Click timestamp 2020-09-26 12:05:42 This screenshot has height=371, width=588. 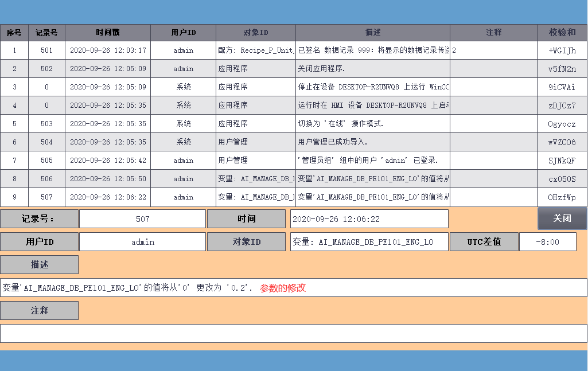click(x=108, y=161)
